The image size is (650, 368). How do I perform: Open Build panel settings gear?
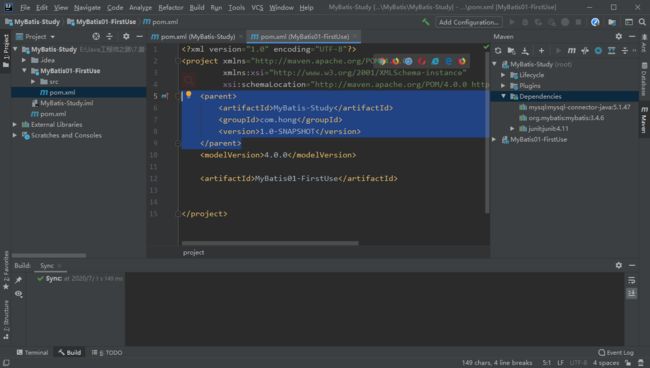(618, 265)
